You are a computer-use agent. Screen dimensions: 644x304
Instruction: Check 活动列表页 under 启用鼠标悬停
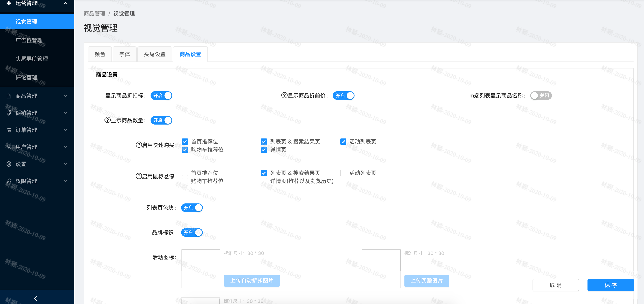343,173
